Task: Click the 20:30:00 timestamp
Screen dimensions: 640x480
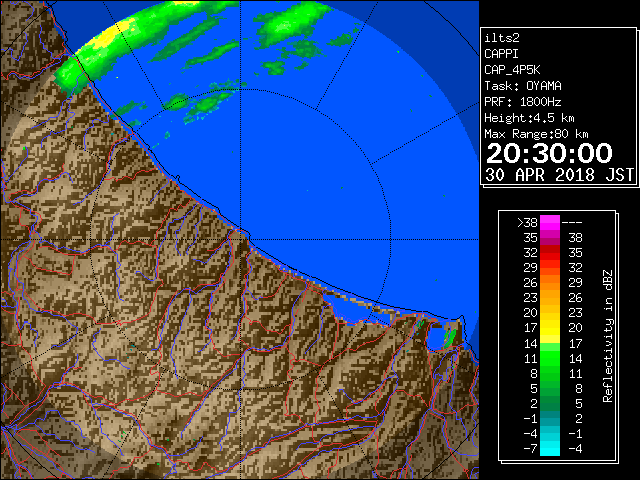Action: [549, 153]
